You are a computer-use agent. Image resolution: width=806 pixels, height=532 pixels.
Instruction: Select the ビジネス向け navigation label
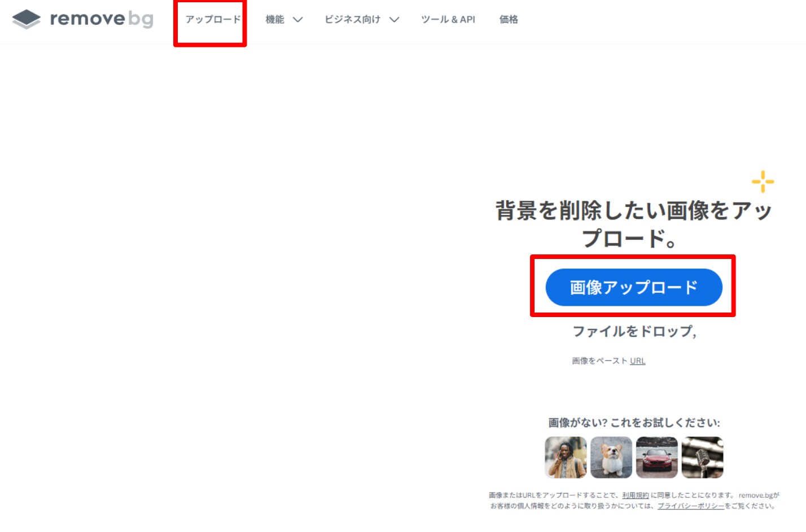point(352,20)
